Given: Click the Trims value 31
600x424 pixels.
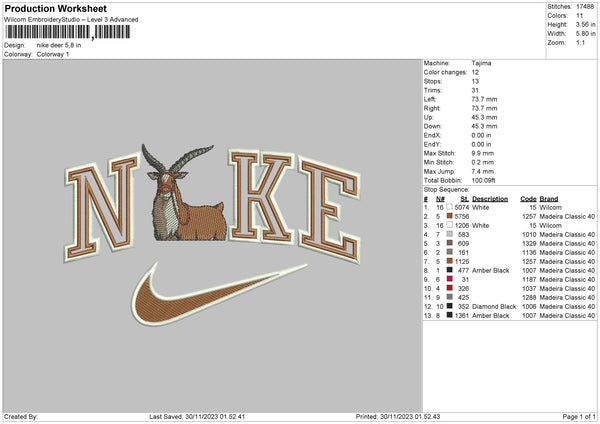Looking at the screenshot, I should coord(475,90).
